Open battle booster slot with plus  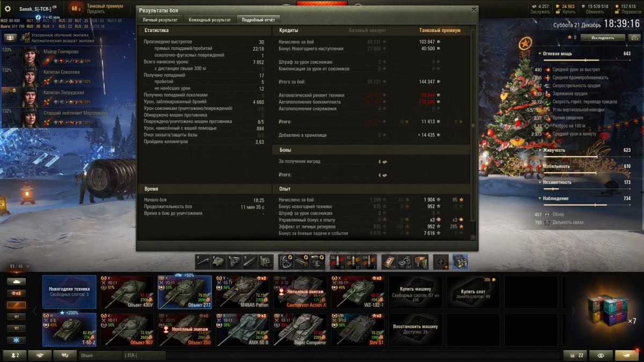pyautogui.click(x=441, y=261)
